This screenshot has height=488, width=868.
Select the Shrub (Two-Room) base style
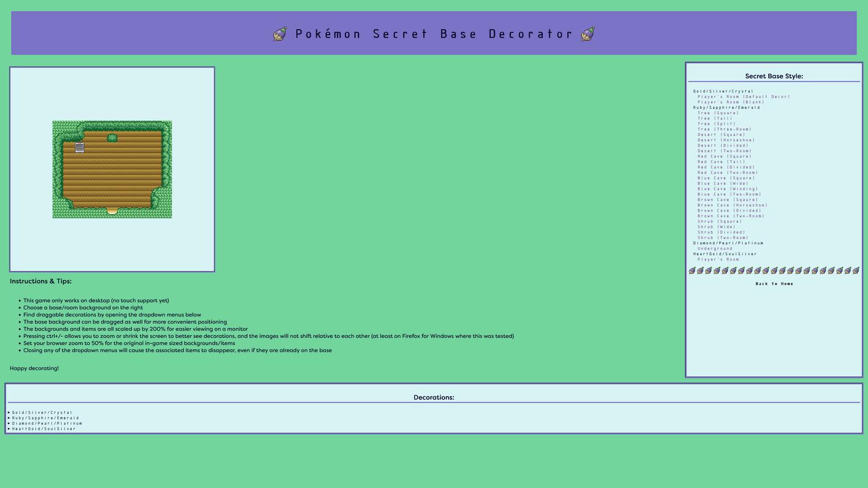tap(723, 238)
